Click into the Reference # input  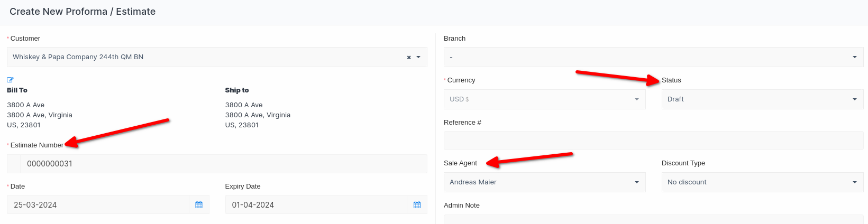pos(653,141)
